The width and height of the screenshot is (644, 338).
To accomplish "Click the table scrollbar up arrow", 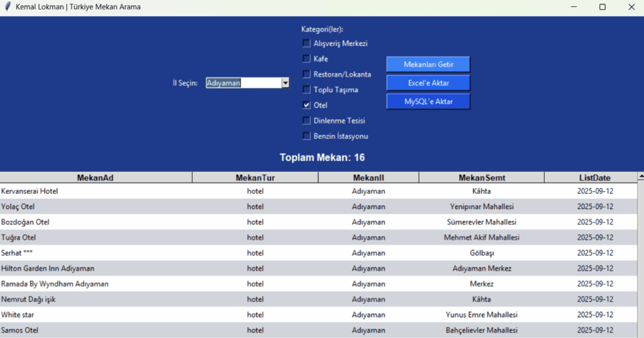I will [640, 176].
